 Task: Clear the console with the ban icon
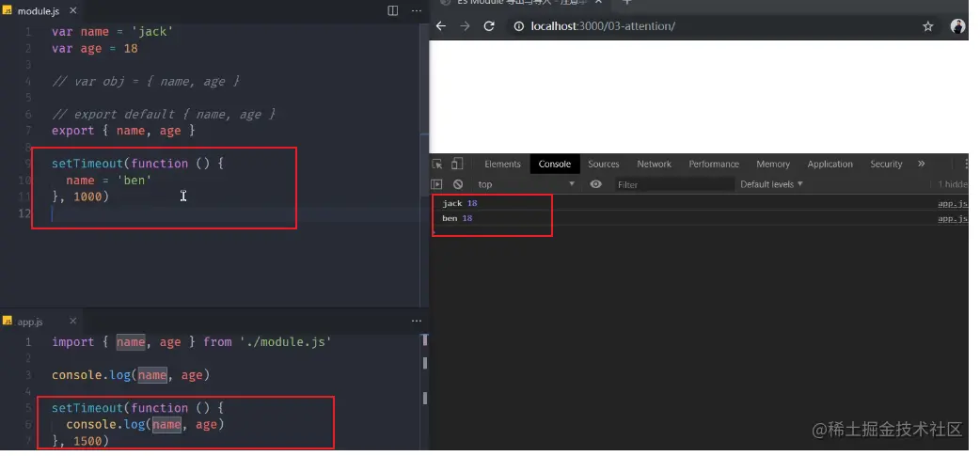tap(458, 184)
